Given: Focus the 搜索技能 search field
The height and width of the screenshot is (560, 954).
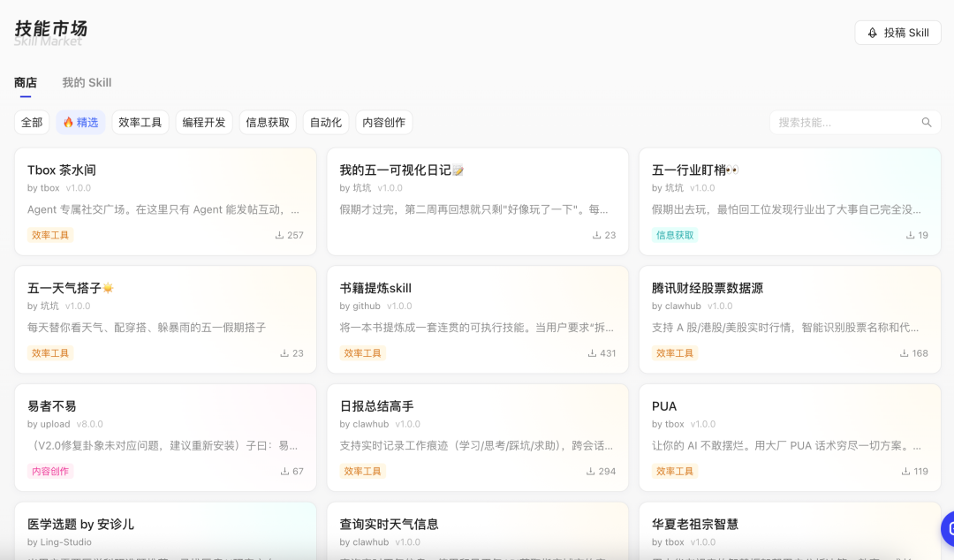Looking at the screenshot, I should 855,123.
